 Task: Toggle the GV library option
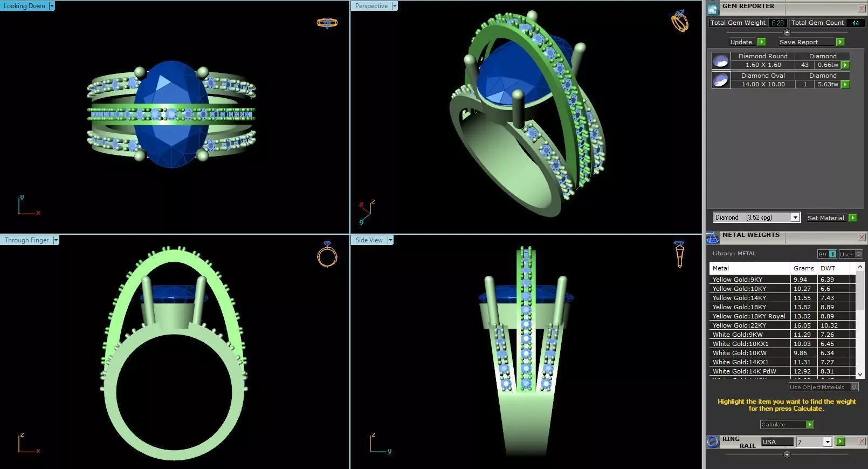pos(827,254)
